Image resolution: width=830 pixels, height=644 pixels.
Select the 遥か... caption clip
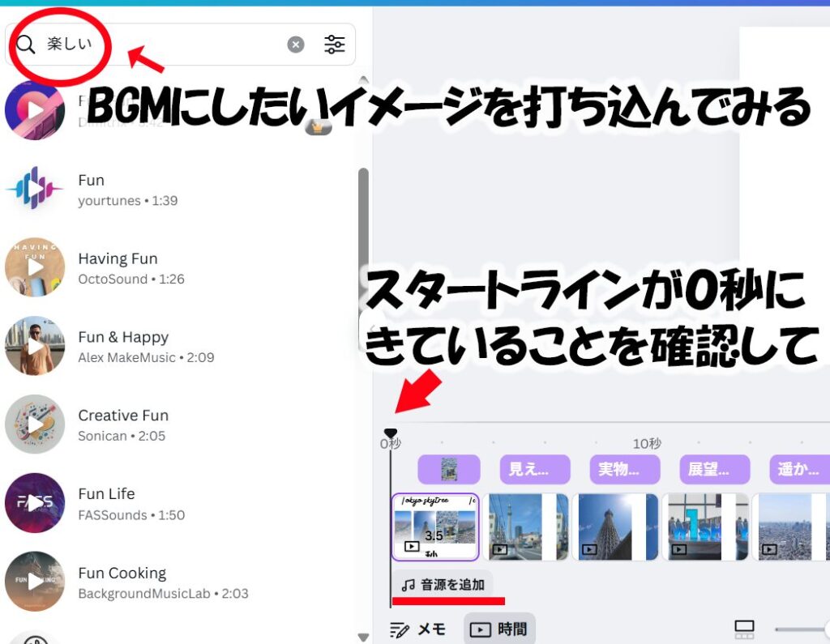pyautogui.click(x=799, y=469)
